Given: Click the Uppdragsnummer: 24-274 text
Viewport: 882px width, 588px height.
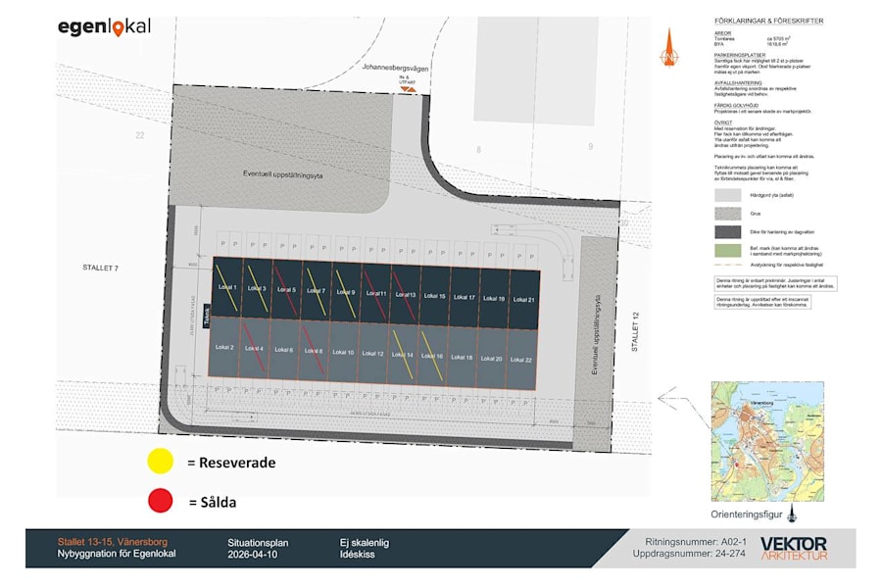Looking at the screenshot, I should [x=689, y=554].
